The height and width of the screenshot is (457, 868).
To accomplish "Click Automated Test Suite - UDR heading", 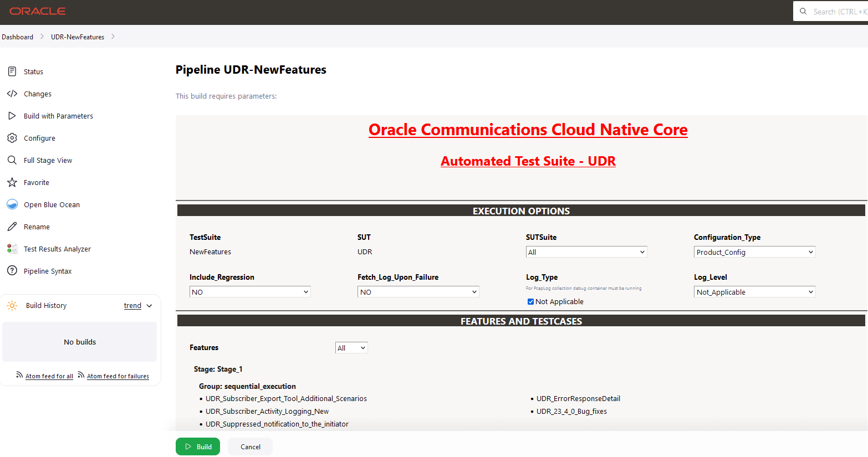I will click(x=528, y=161).
